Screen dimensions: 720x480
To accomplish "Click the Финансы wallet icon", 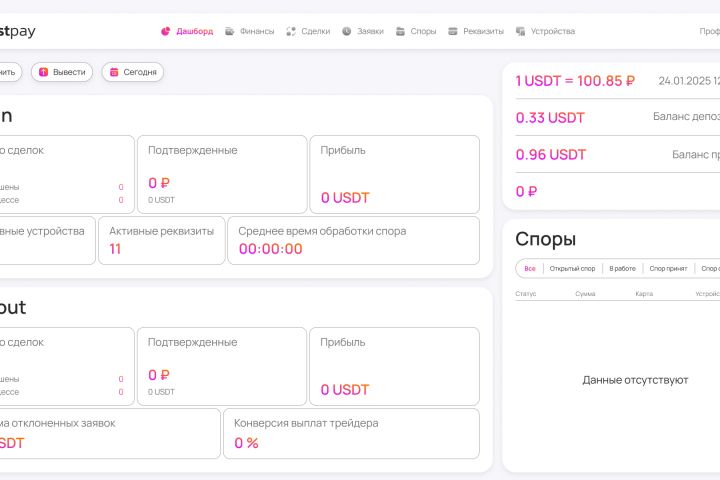I will [x=230, y=31].
